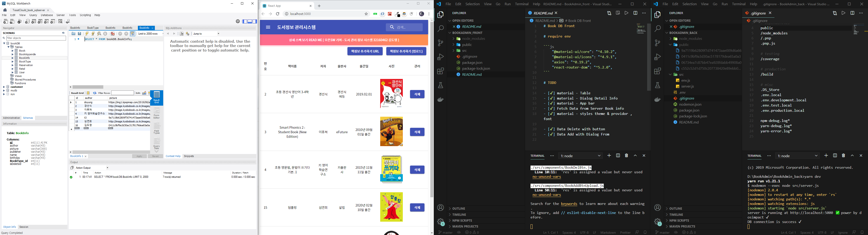Click the execute statement under cursor icon

pos(93,34)
